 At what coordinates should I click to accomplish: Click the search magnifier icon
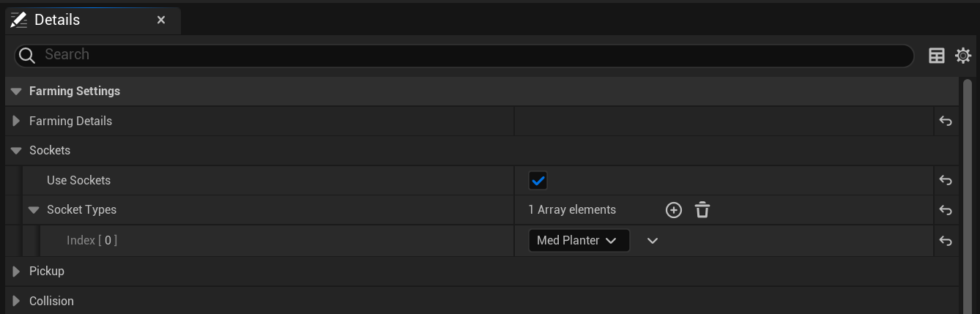[27, 56]
